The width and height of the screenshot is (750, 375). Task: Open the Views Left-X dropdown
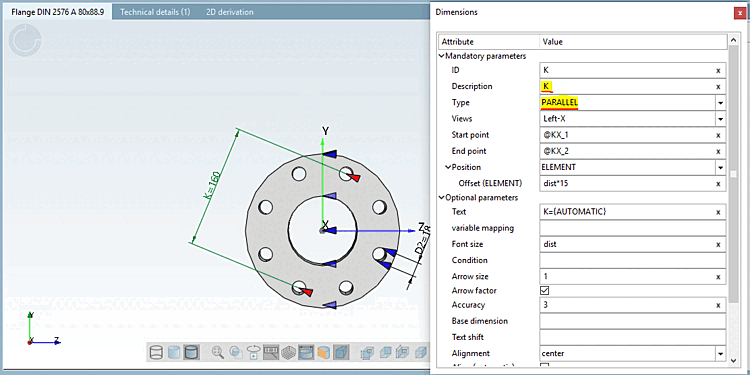[720, 119]
